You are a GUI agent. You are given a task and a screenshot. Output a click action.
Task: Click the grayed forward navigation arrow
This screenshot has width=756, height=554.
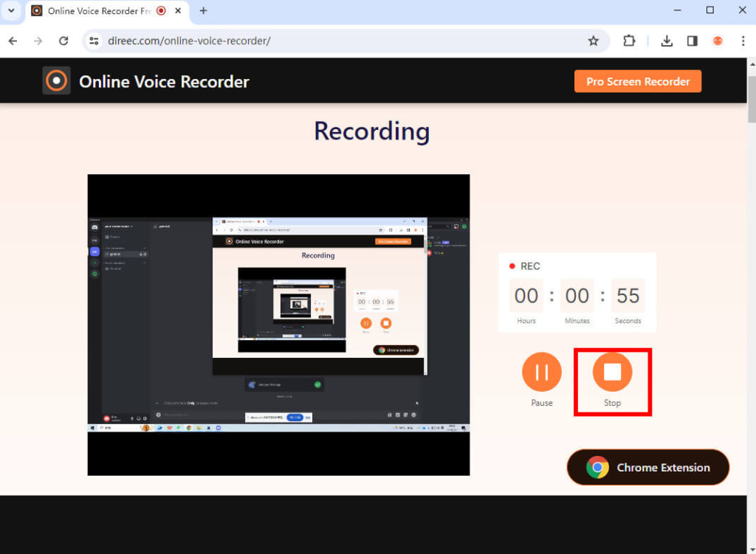pyautogui.click(x=38, y=41)
